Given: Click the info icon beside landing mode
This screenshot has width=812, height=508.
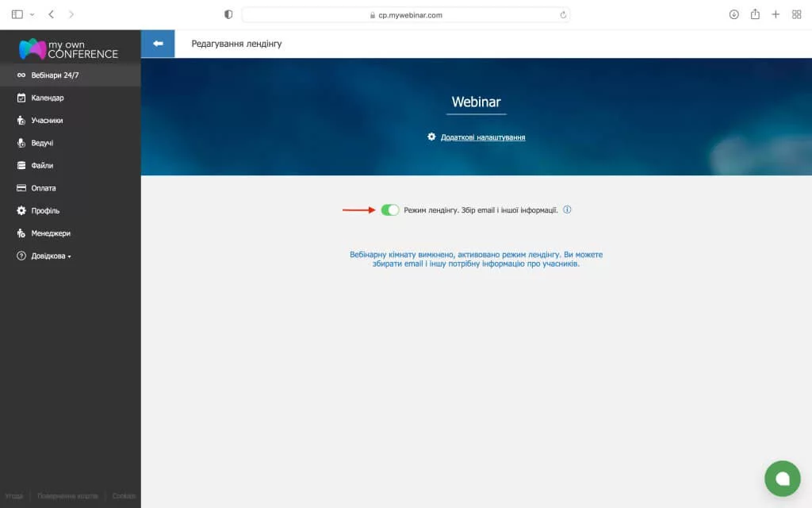Looking at the screenshot, I should (567, 210).
